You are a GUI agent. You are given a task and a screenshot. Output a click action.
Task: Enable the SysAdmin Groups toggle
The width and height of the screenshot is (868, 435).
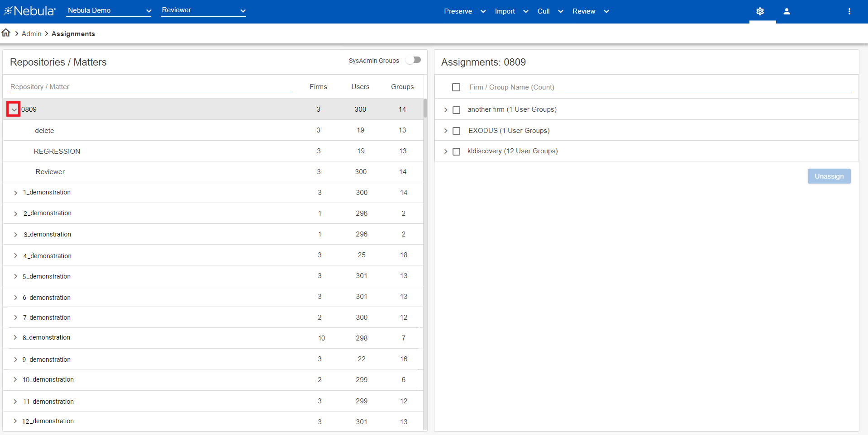coord(413,60)
